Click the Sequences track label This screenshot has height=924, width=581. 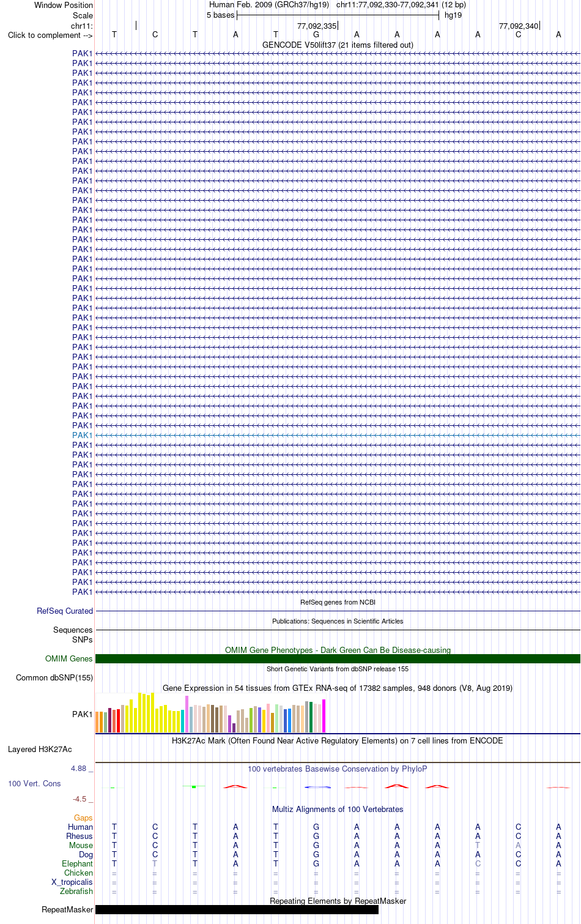coord(73,630)
